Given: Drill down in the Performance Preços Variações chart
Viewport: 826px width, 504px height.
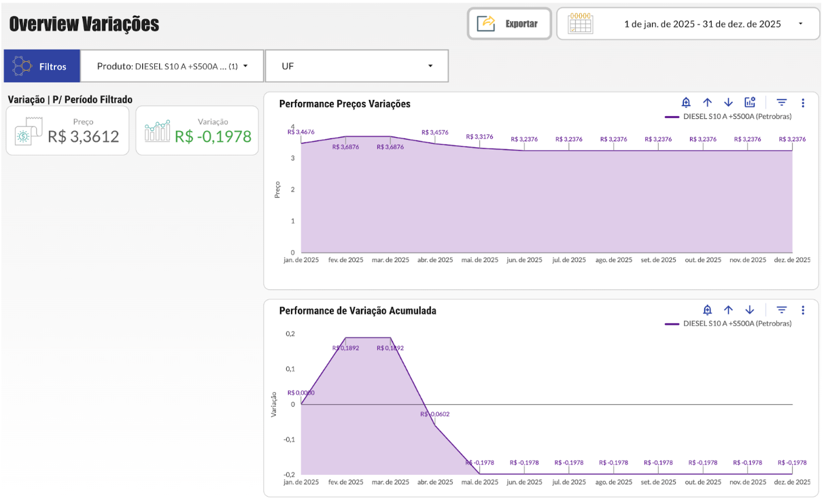Looking at the screenshot, I should [728, 103].
